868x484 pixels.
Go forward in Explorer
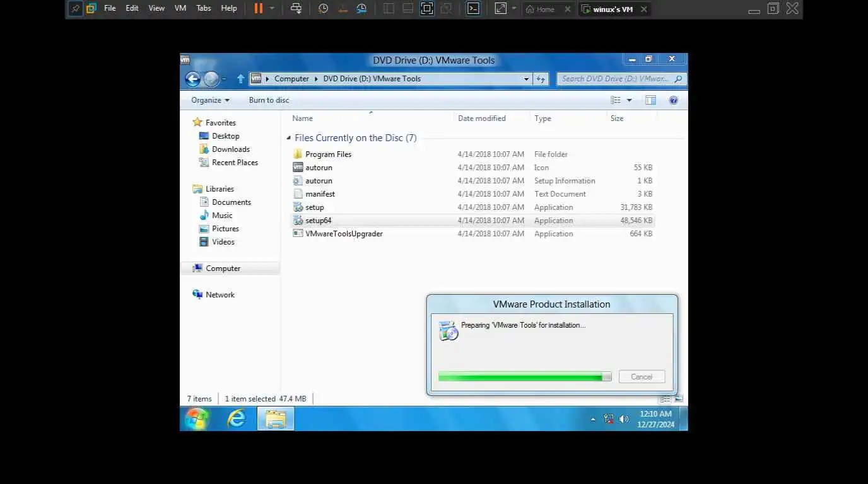(x=211, y=79)
